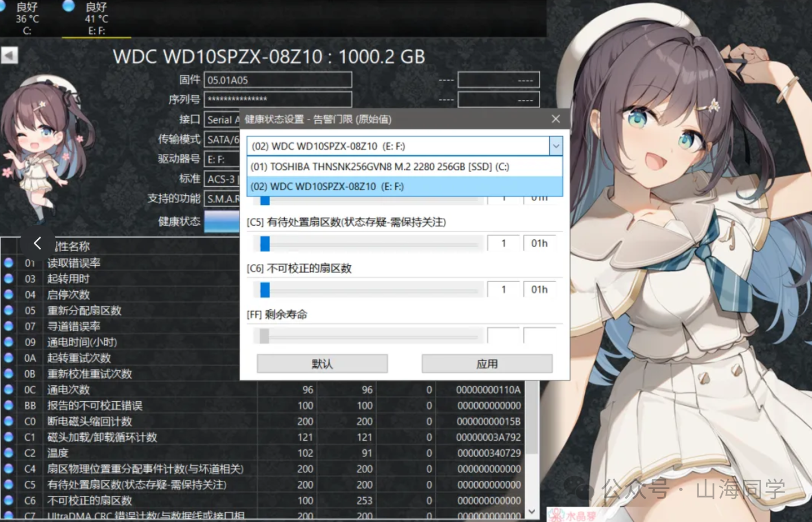This screenshot has height=522, width=812.
Task: Click the status dot for 重新校准重试次数
Action: (8, 373)
